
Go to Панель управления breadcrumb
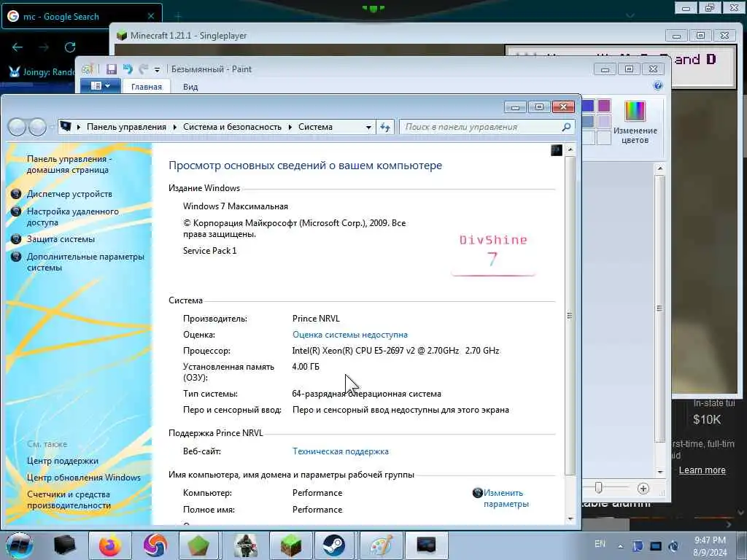coord(126,127)
